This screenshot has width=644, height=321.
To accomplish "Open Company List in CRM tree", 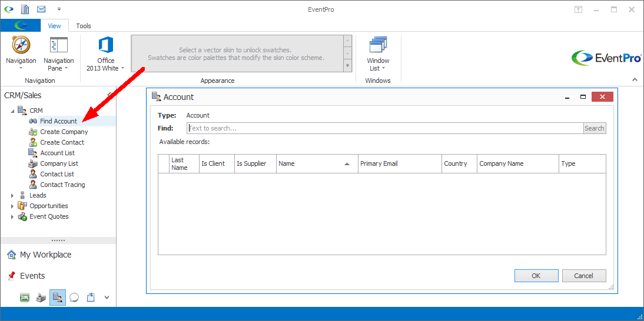I will pyautogui.click(x=59, y=163).
